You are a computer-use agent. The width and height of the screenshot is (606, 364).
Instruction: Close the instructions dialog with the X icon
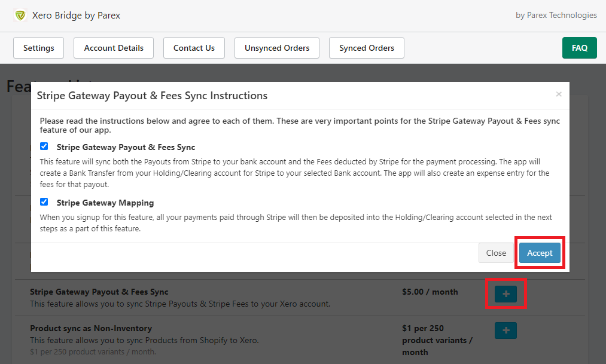pyautogui.click(x=559, y=94)
